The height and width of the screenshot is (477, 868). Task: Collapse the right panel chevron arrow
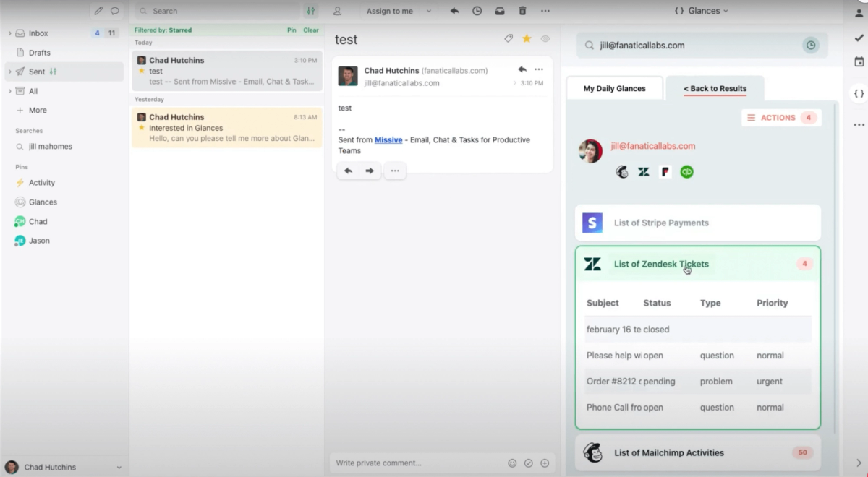[859, 463]
